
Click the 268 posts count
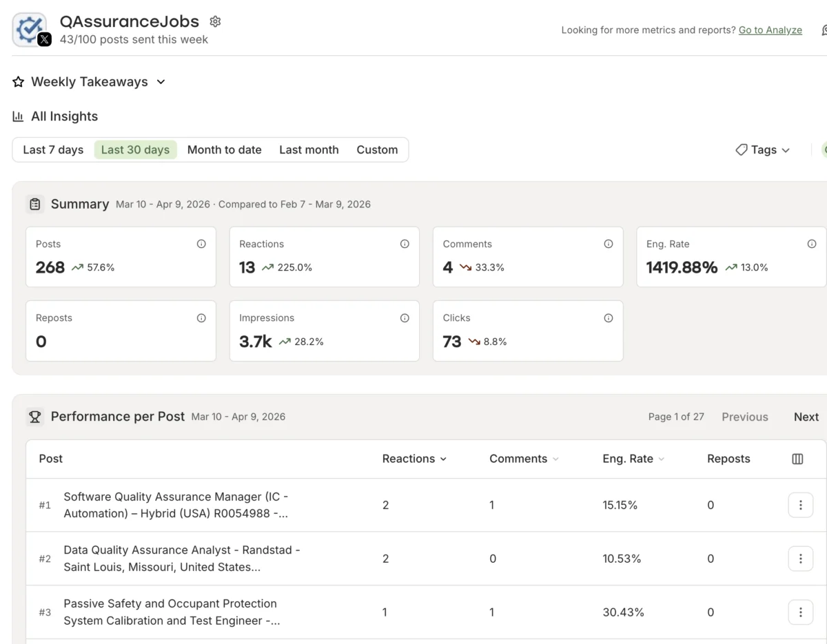pos(50,267)
